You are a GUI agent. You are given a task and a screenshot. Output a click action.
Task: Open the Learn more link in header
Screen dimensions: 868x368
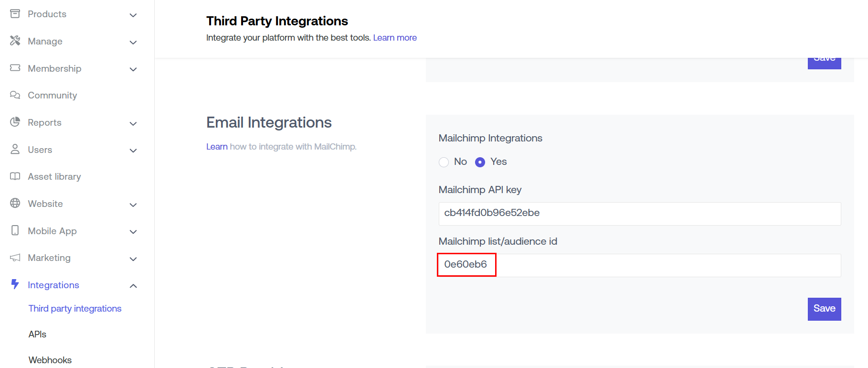[x=395, y=38]
